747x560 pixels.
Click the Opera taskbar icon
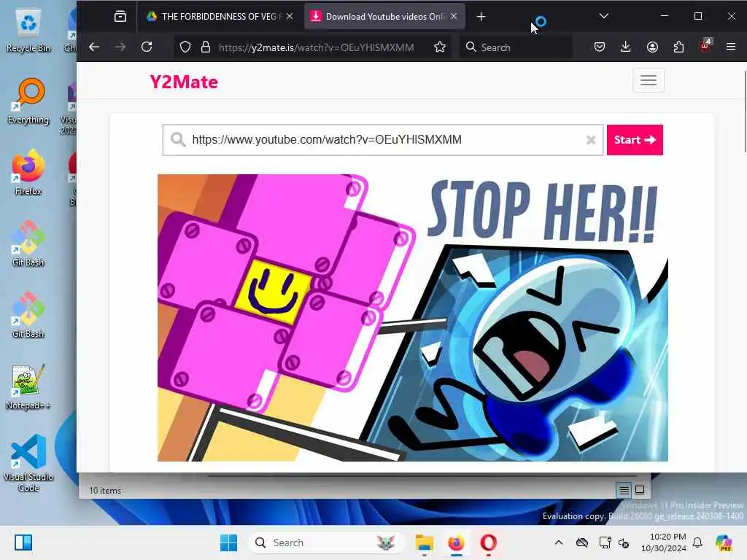[x=488, y=542]
